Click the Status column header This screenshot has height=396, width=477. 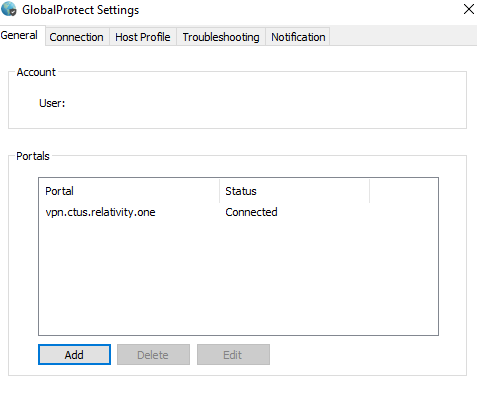click(x=295, y=191)
